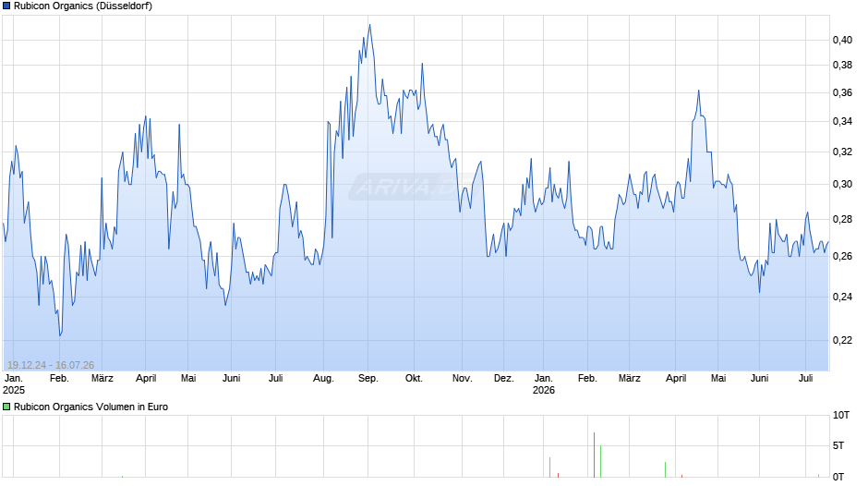Click the '2025' year label
868x486 pixels.
14,390
